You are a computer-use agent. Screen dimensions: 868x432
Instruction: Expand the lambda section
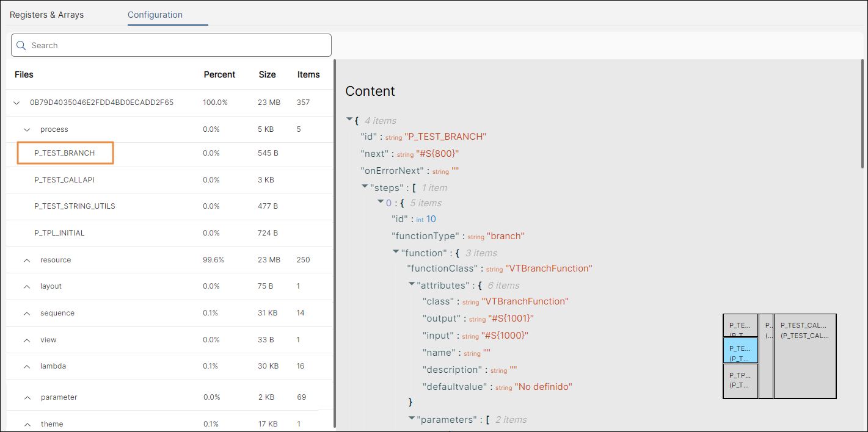[26, 365]
